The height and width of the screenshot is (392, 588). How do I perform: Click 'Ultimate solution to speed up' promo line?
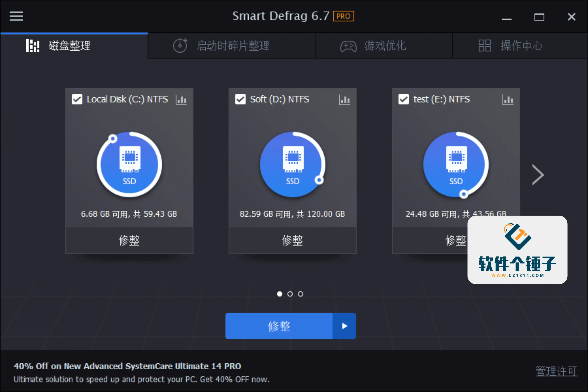pyautogui.click(x=142, y=380)
